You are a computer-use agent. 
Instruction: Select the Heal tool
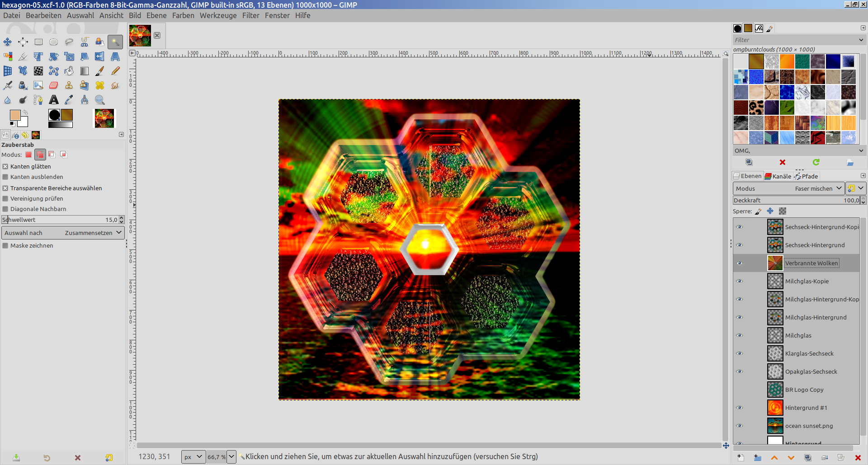(x=100, y=85)
